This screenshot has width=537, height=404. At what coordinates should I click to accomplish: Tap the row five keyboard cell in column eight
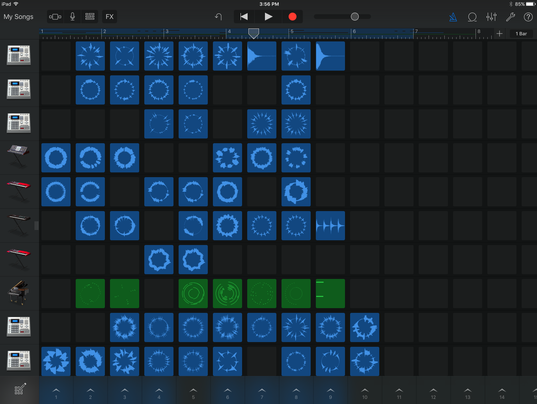(296, 192)
